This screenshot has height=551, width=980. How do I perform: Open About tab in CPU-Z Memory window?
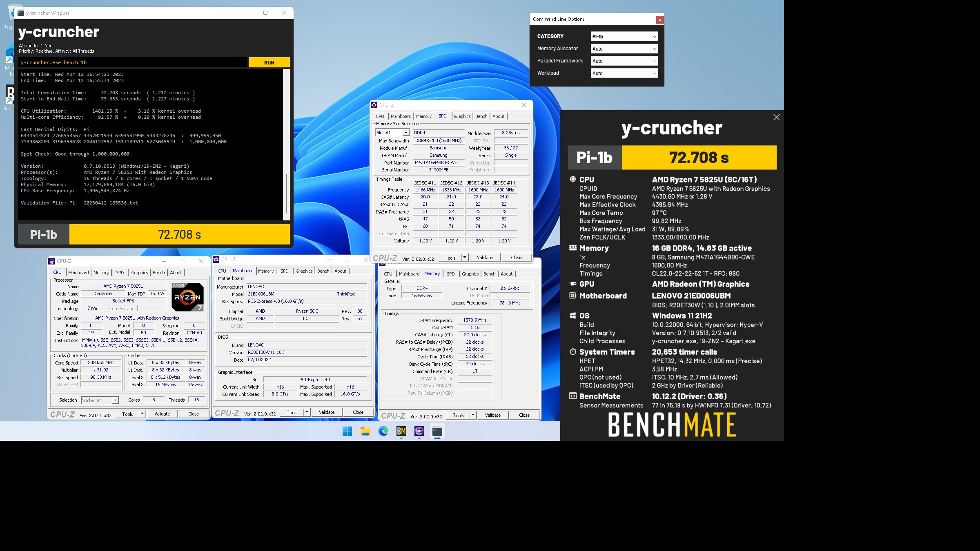pos(506,274)
